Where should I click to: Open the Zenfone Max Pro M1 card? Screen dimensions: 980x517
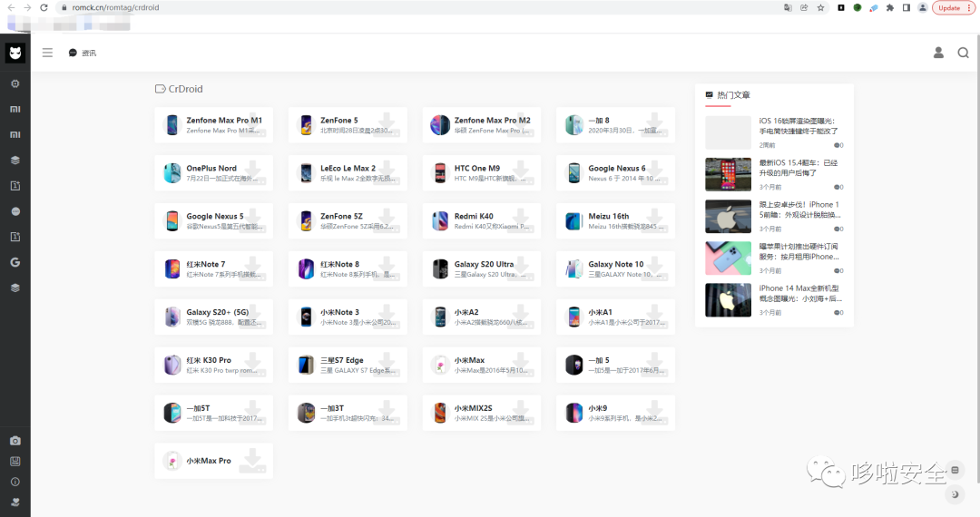click(214, 125)
